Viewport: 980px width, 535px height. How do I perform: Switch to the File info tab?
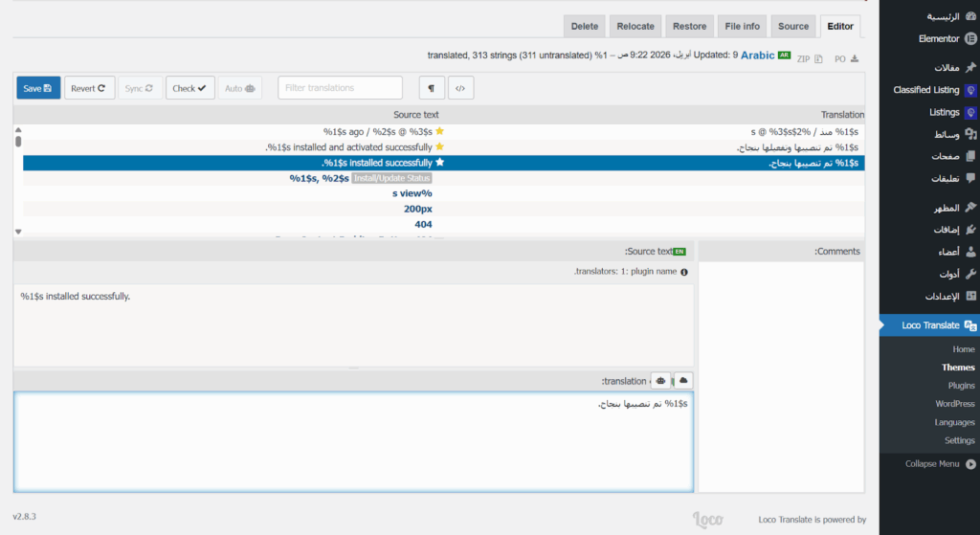pos(743,26)
